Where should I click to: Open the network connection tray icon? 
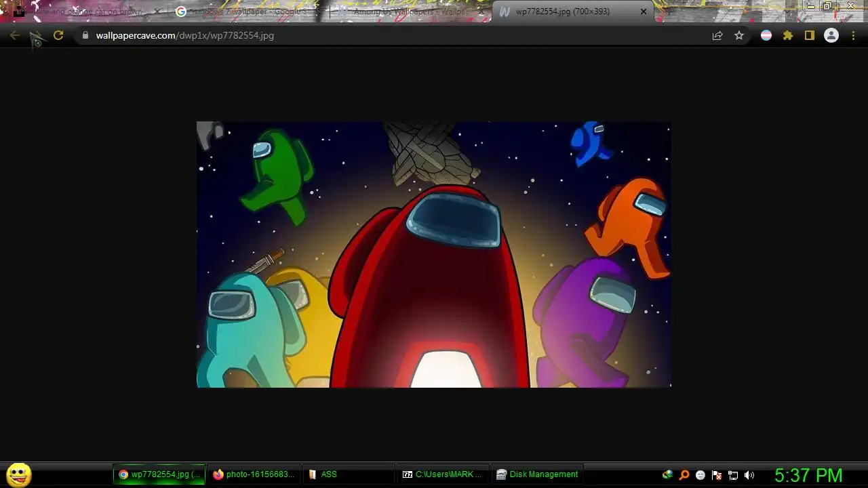pos(733,475)
